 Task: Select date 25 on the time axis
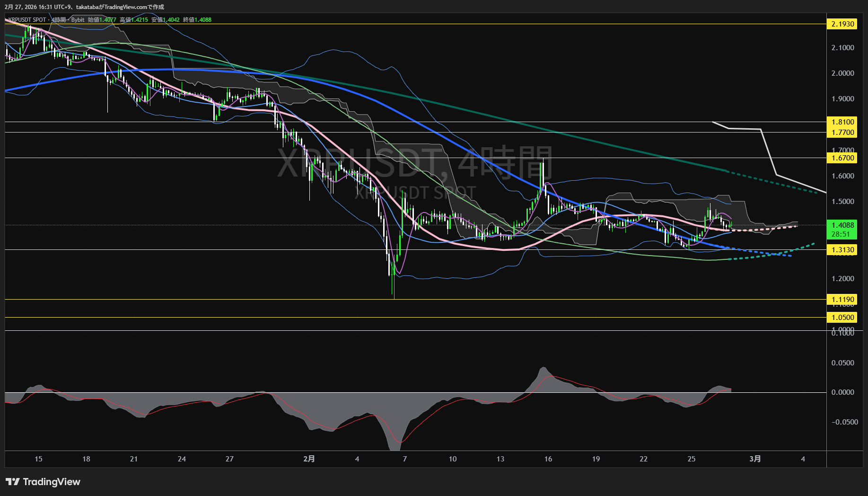point(692,459)
